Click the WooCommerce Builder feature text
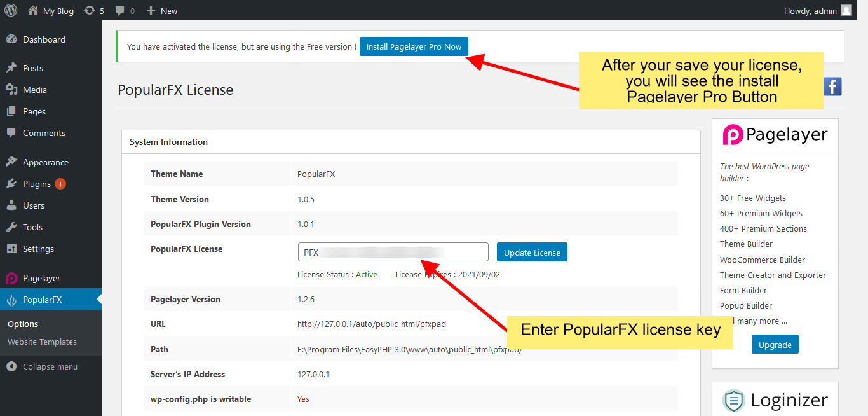868x416 pixels. coord(763,260)
